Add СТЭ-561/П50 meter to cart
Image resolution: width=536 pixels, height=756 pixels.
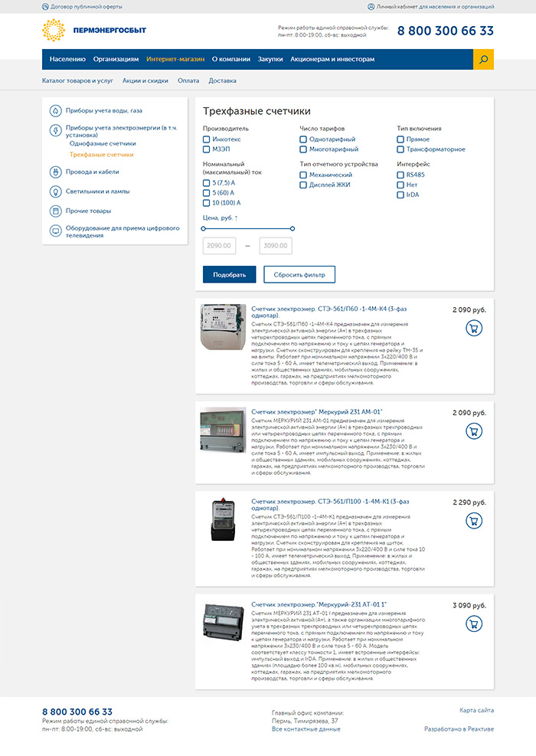474,329
